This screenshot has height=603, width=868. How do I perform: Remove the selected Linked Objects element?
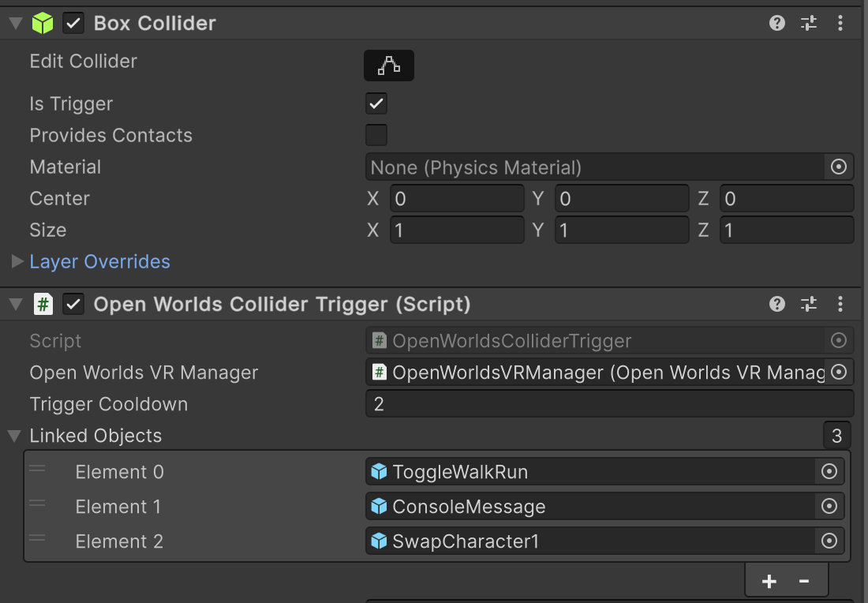click(x=804, y=582)
